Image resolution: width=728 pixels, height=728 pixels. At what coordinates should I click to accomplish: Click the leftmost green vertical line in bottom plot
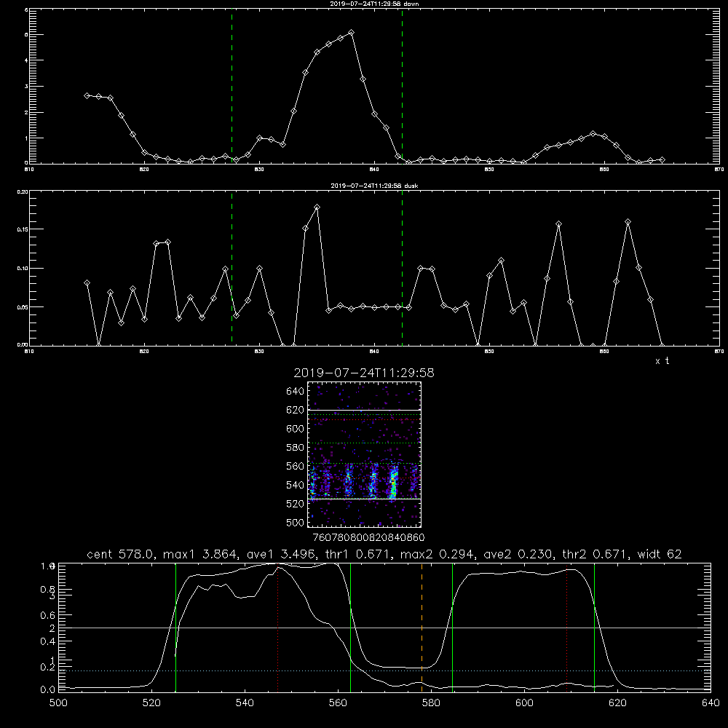tap(175, 627)
